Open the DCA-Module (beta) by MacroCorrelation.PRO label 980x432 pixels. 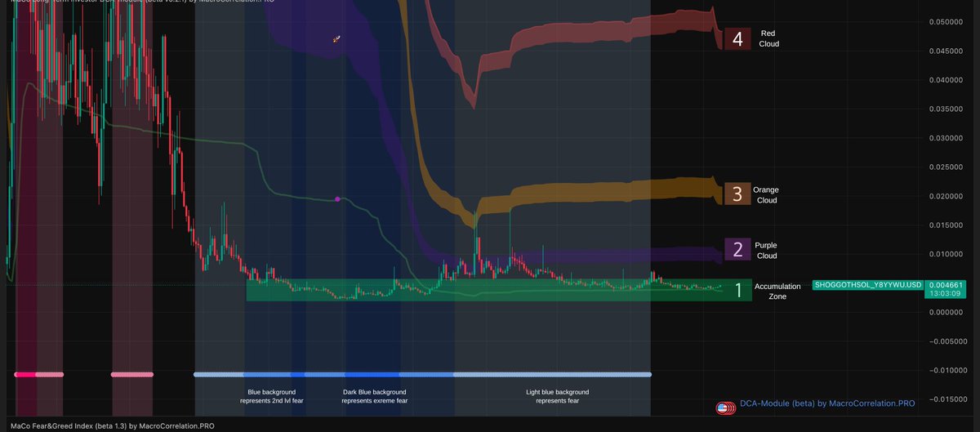[x=827, y=404]
